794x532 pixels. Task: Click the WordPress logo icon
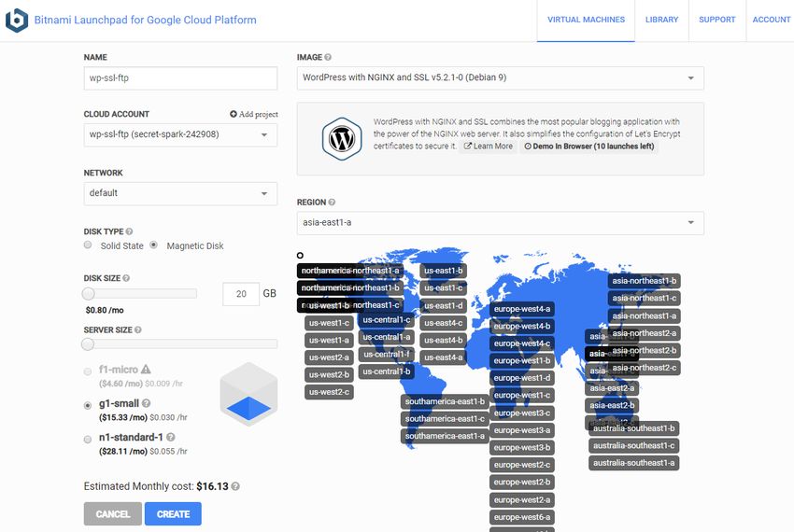(x=342, y=139)
